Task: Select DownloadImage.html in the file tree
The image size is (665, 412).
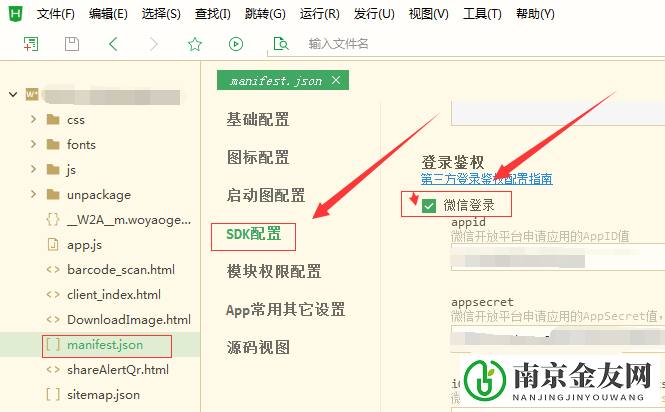Action: tap(129, 320)
